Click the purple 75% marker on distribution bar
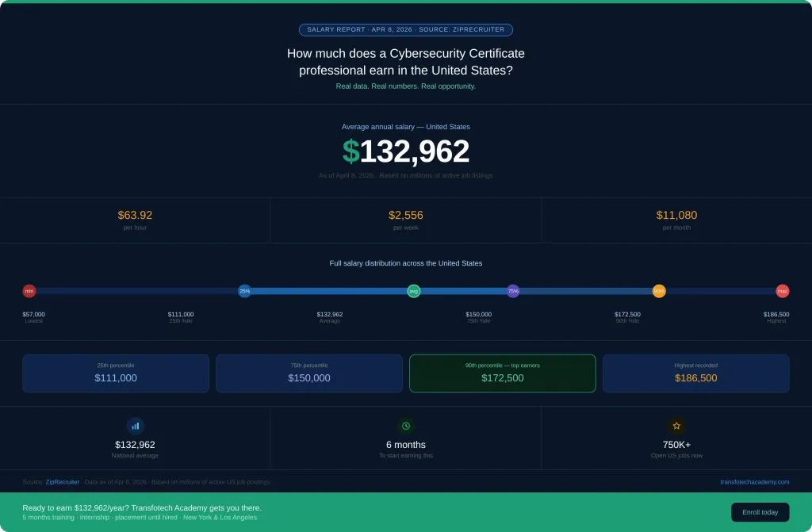The width and height of the screenshot is (812, 532). pos(513,291)
